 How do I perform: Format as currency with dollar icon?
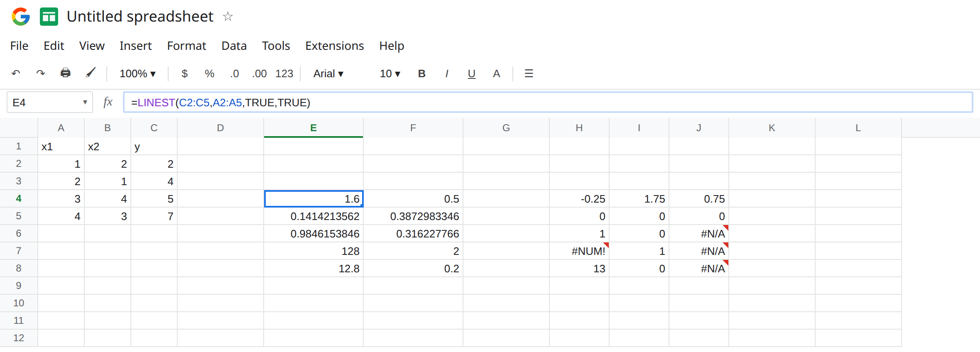pos(185,73)
